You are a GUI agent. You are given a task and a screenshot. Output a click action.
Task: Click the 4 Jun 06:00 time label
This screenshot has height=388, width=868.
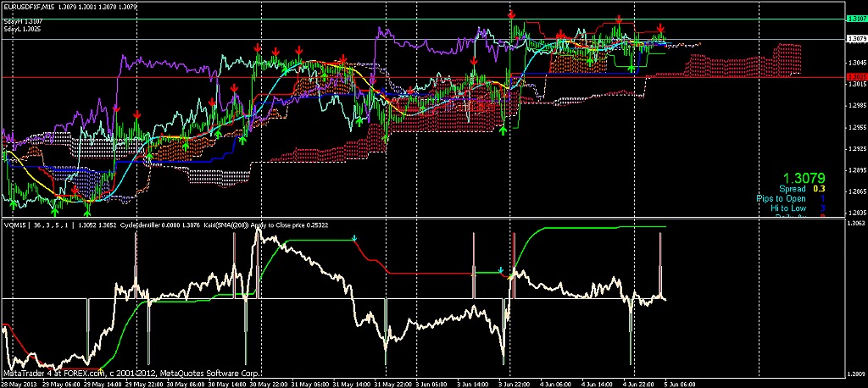(x=556, y=384)
